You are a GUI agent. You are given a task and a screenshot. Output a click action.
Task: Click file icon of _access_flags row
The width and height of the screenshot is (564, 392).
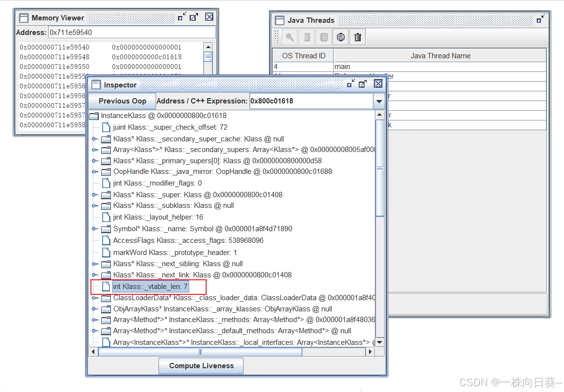106,240
